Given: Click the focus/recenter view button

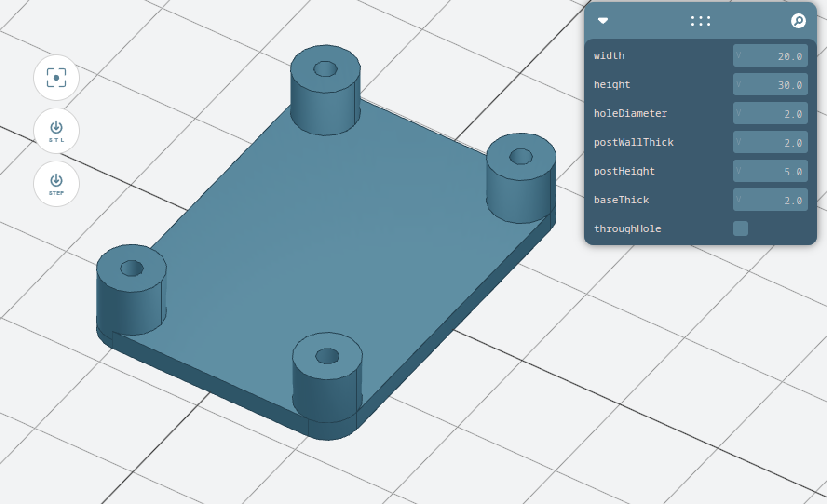Looking at the screenshot, I should [x=56, y=78].
